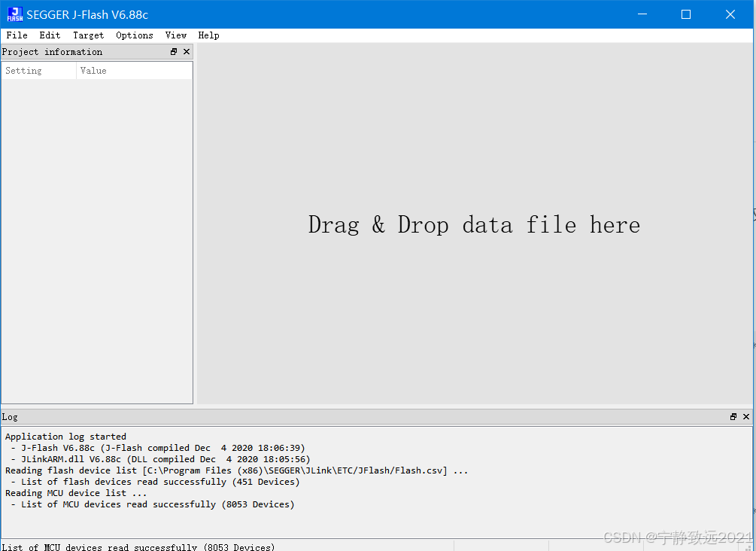The height and width of the screenshot is (551, 756).
Task: Click the J-Flash application icon in title bar
Action: pos(15,14)
